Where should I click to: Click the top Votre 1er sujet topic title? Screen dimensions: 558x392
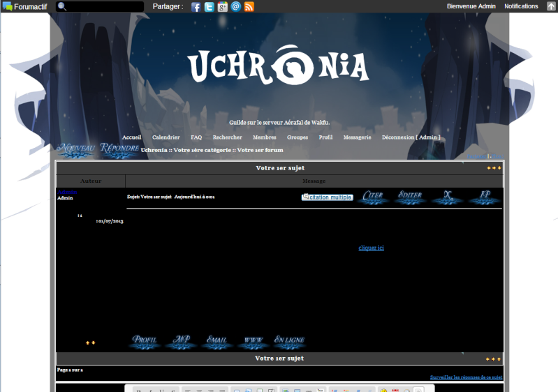280,167
